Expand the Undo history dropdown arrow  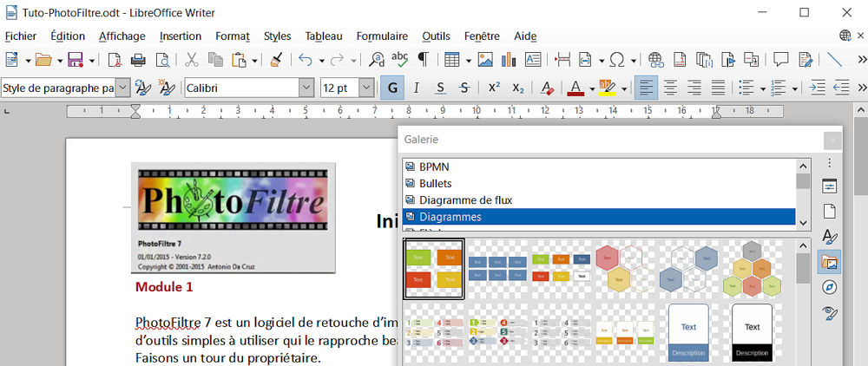321,60
